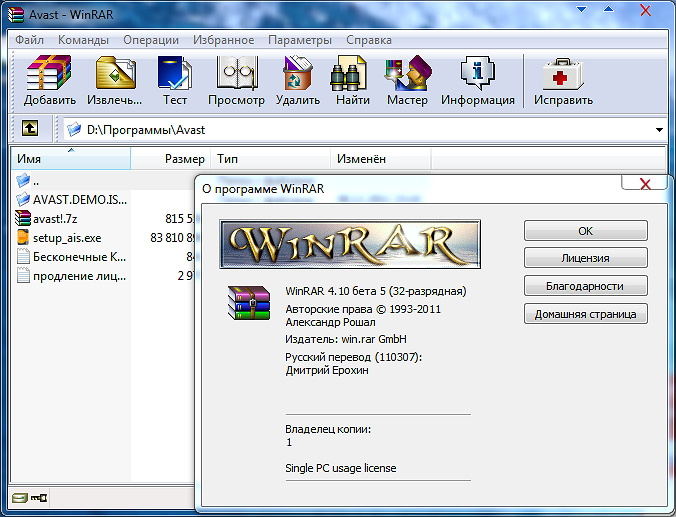Click the Благодарности button
This screenshot has height=517, width=676.
pyautogui.click(x=585, y=286)
